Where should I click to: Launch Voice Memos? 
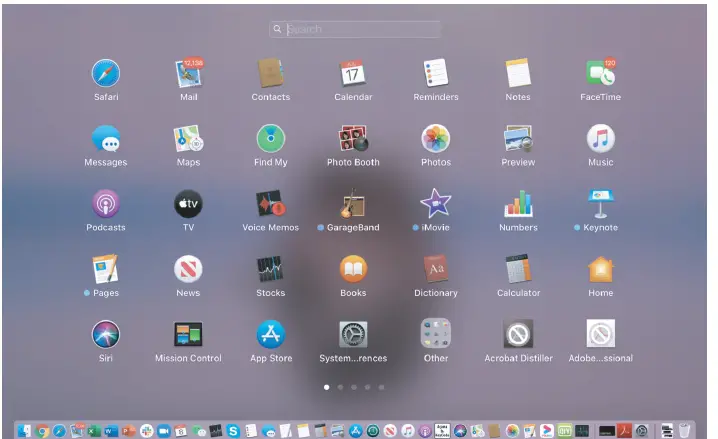(271, 204)
